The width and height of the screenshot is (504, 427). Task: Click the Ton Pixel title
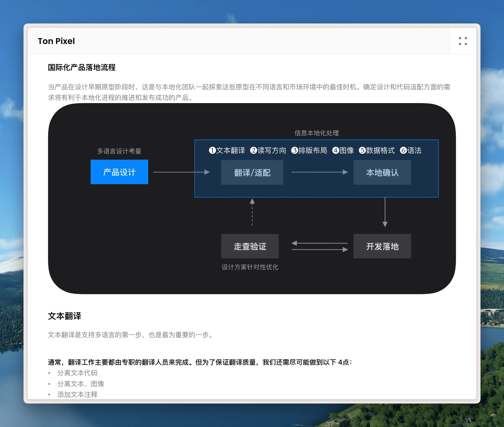click(x=56, y=41)
